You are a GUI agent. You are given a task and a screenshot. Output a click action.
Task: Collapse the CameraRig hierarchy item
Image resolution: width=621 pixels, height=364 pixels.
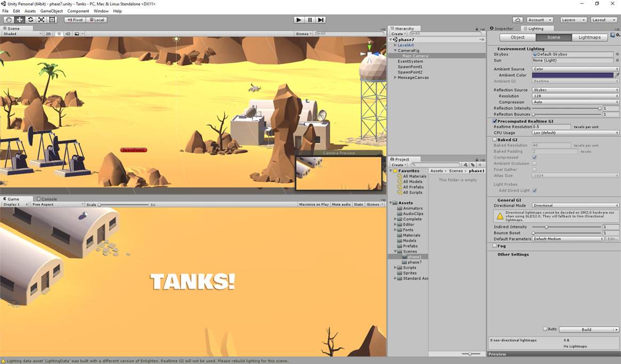click(395, 51)
